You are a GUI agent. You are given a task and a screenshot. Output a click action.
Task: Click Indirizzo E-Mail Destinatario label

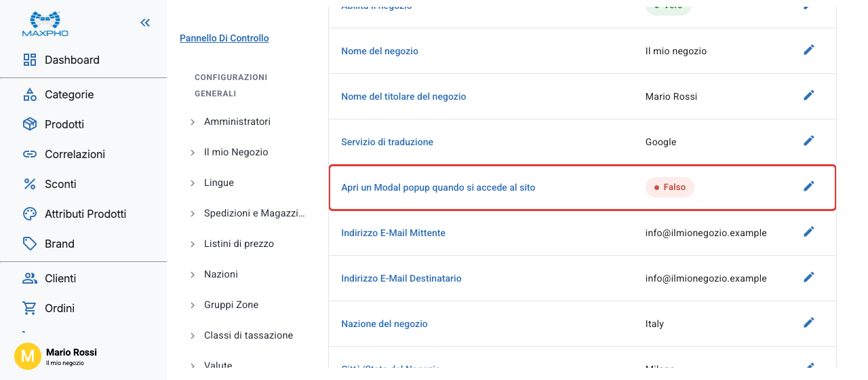(401, 278)
